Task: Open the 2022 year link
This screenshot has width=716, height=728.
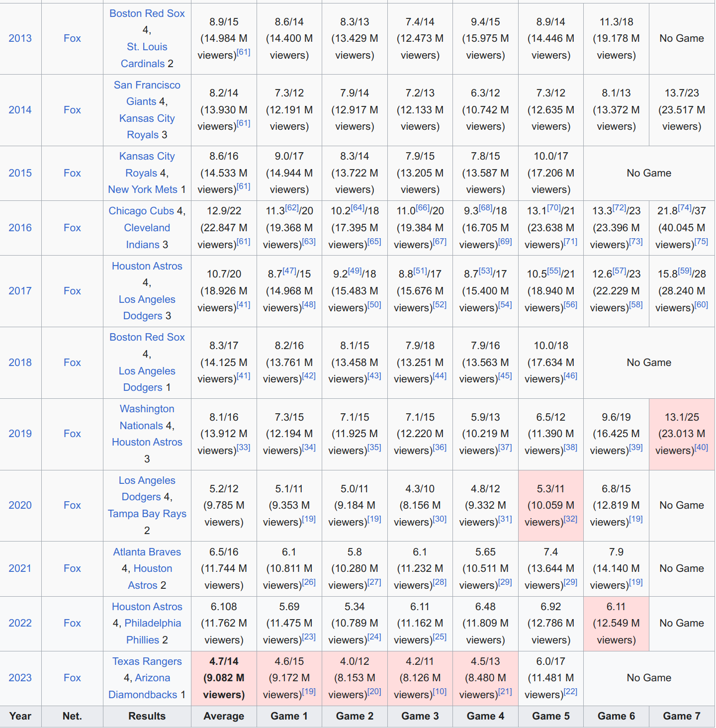Action: tap(20, 623)
